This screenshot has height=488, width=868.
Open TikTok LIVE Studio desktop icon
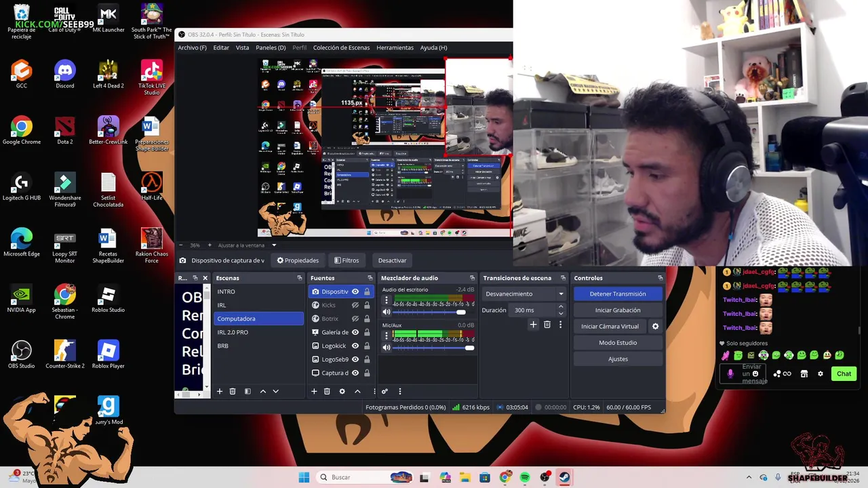coord(151,77)
